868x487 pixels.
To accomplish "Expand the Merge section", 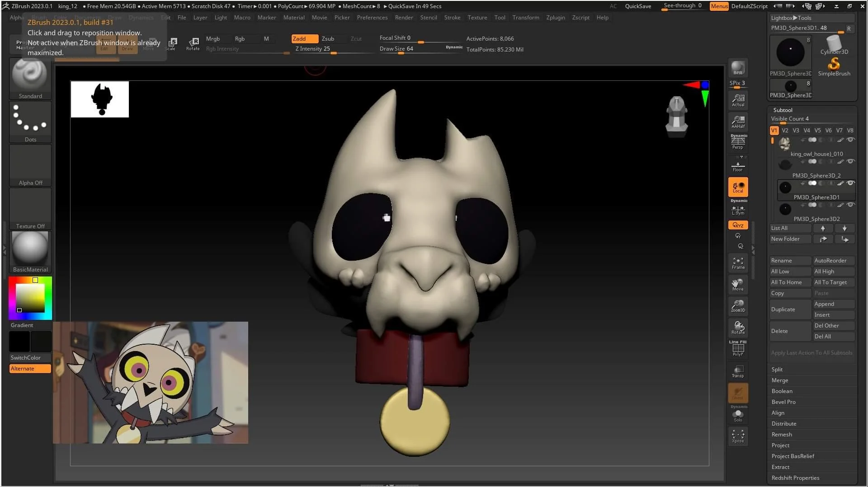I will [x=812, y=380].
